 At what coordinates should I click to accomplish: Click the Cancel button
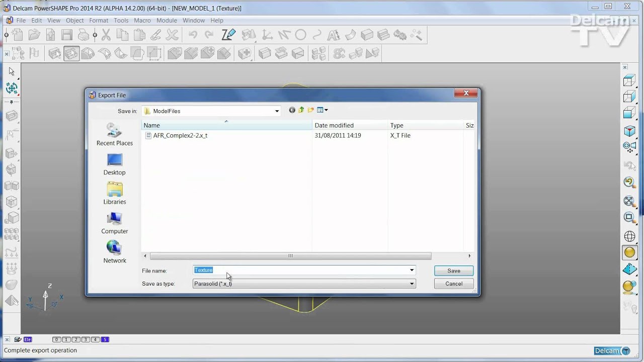coord(454,284)
